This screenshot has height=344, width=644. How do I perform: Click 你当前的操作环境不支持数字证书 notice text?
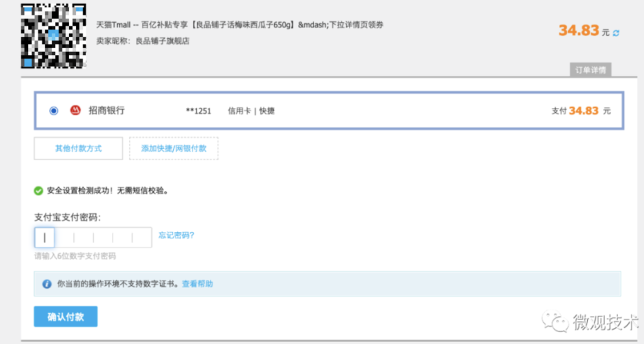pos(118,284)
